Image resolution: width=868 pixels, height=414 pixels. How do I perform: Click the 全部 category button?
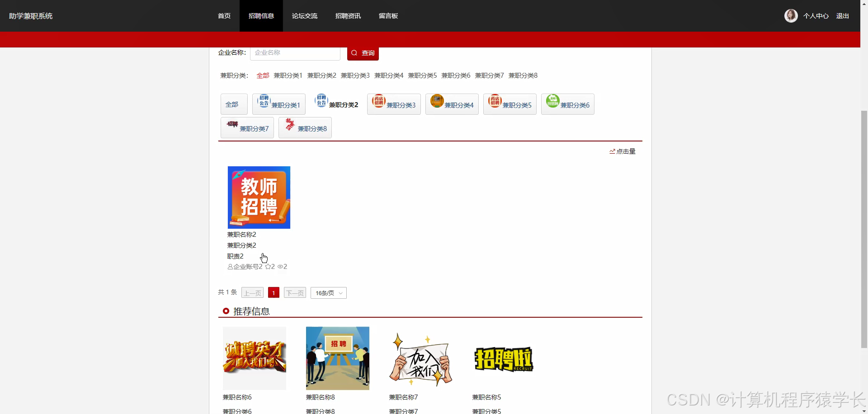click(234, 104)
